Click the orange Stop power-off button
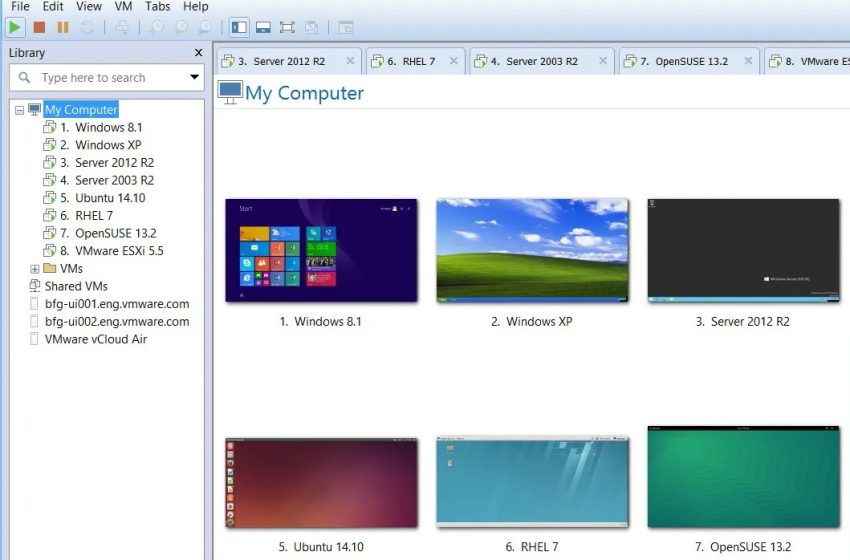The height and width of the screenshot is (560, 850). pos(39,27)
